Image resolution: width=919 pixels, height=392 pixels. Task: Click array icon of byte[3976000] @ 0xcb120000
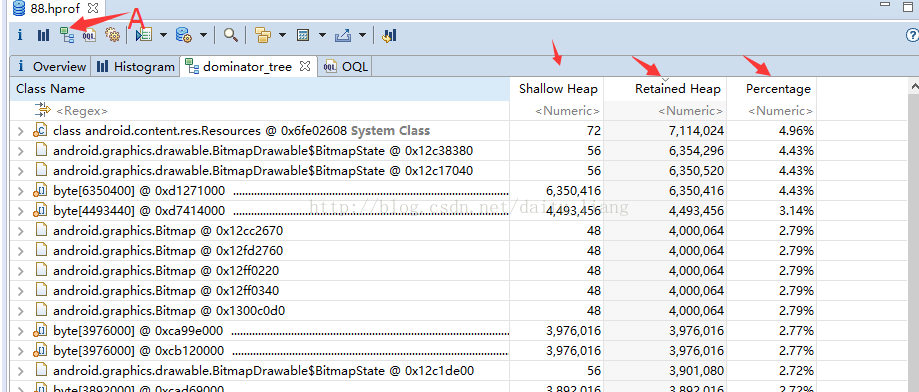[40, 350]
